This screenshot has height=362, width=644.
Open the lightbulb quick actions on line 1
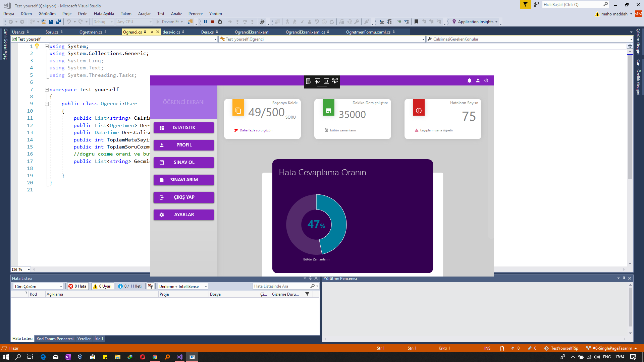(37, 46)
